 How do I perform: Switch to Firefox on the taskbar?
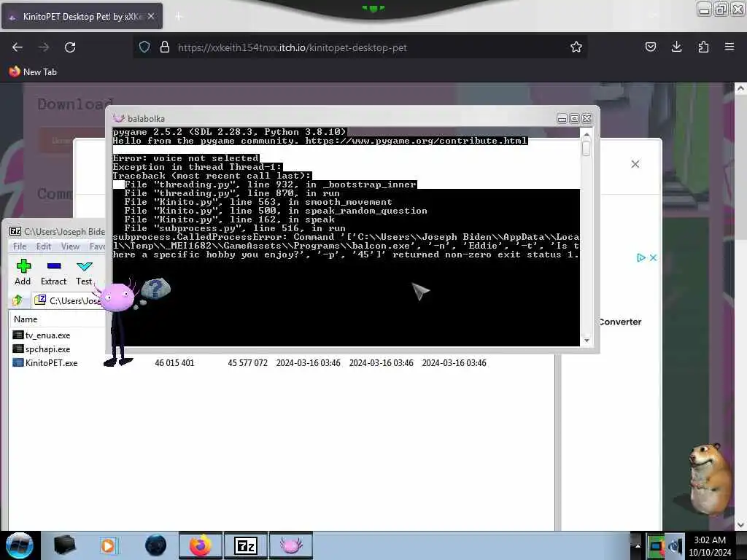coord(201,545)
